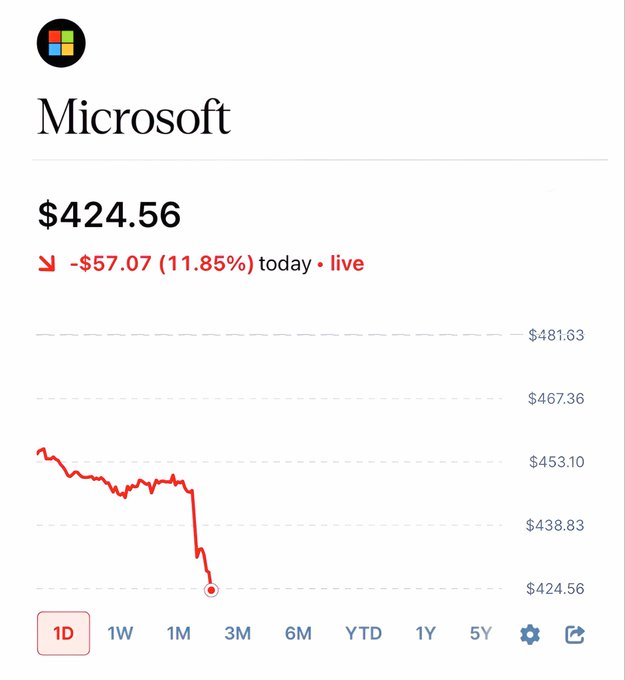Switch to 1W chart range
Image resolution: width=625 pixels, height=680 pixels.
[120, 633]
